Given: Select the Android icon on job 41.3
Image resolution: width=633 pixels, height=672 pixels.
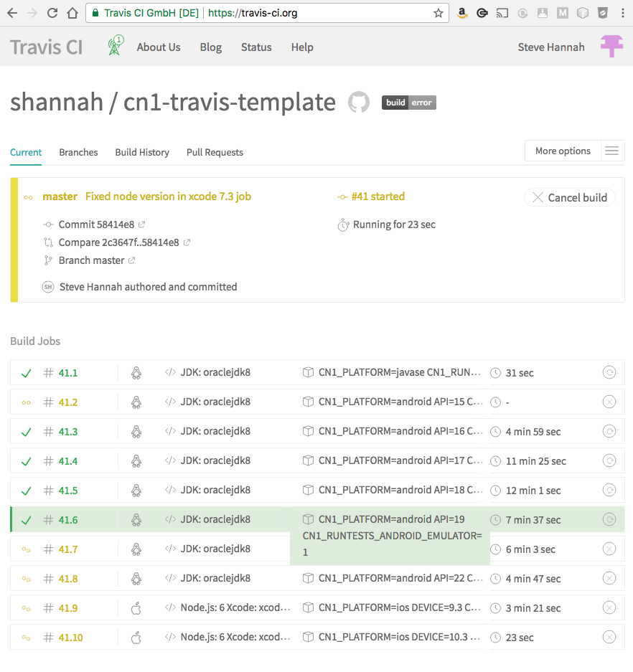Looking at the screenshot, I should 136,431.
